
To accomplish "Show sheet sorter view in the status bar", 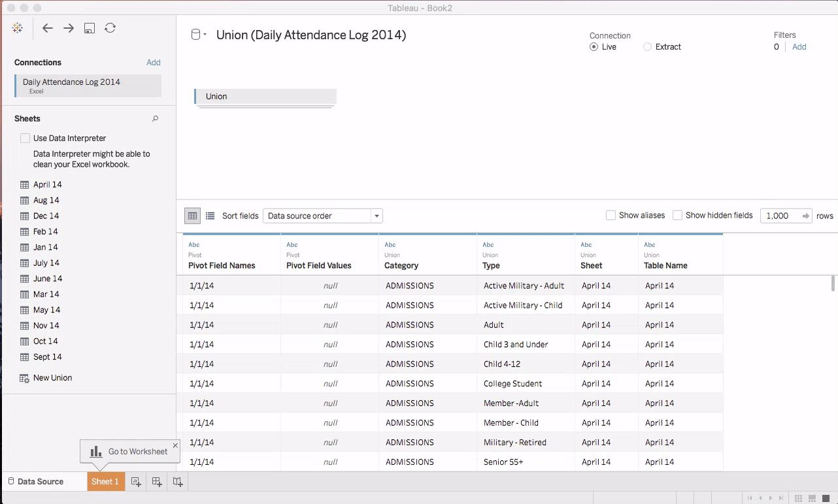I will 799,498.
